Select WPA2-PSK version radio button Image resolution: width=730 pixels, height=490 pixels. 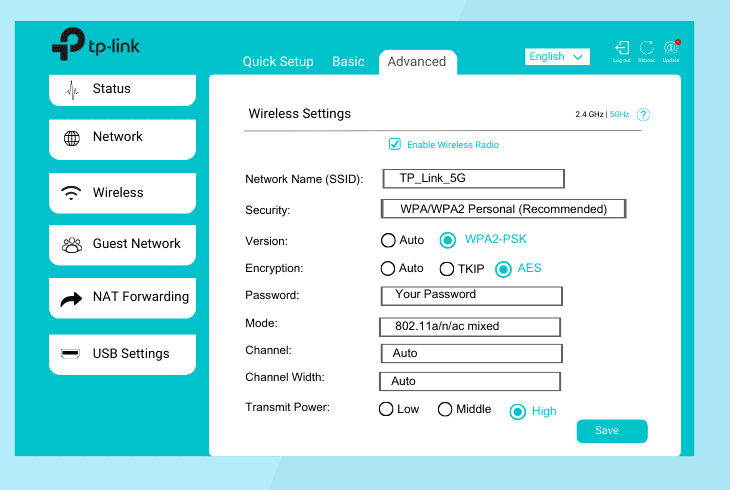coord(448,240)
